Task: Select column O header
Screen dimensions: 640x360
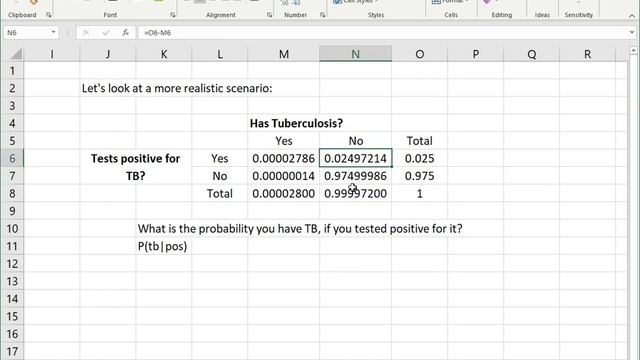Action: click(x=420, y=54)
